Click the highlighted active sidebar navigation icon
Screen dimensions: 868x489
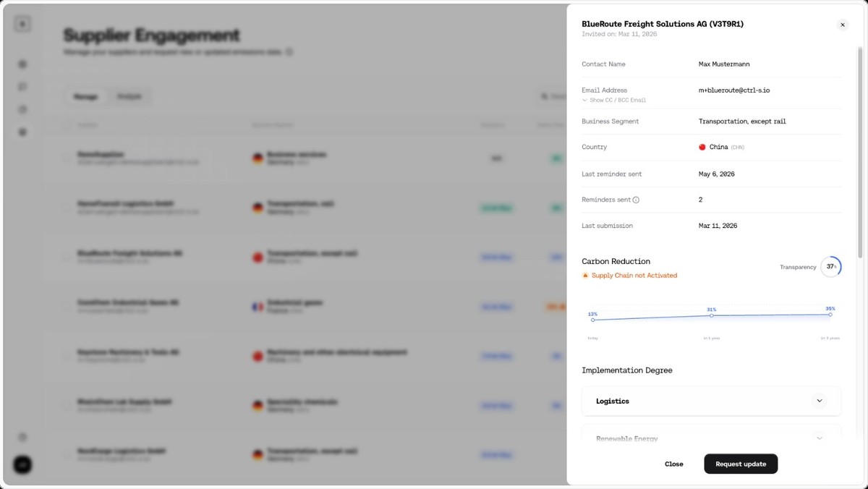pyautogui.click(x=22, y=132)
